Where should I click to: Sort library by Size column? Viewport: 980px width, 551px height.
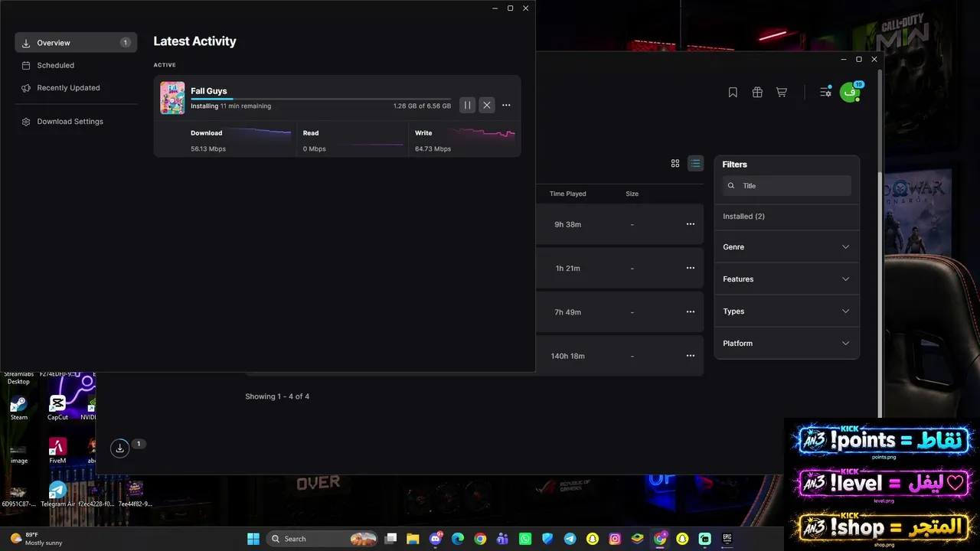coord(632,194)
